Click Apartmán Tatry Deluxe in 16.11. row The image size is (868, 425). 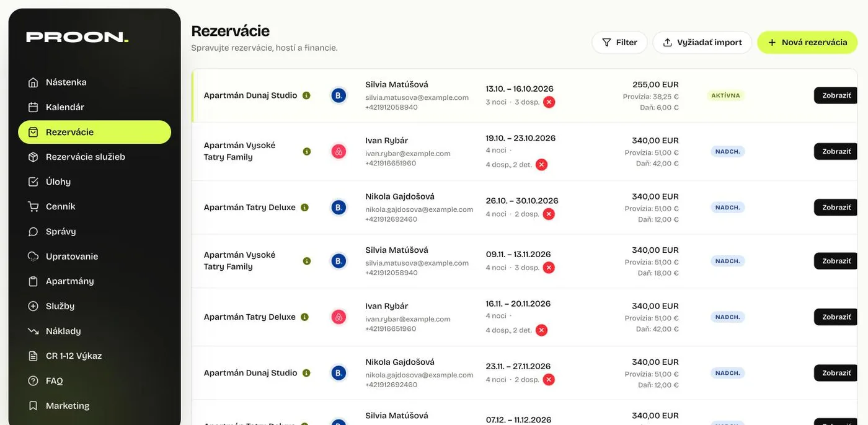[x=250, y=317]
